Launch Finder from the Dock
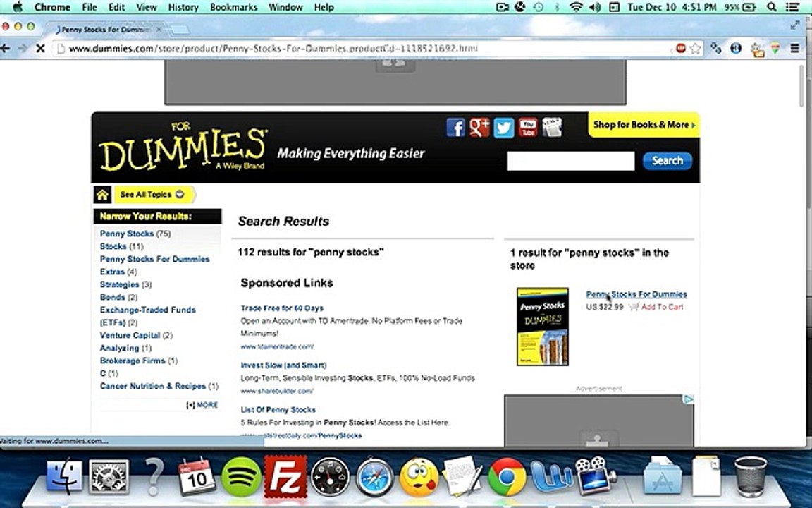Image resolution: width=812 pixels, height=508 pixels. pos(64,476)
